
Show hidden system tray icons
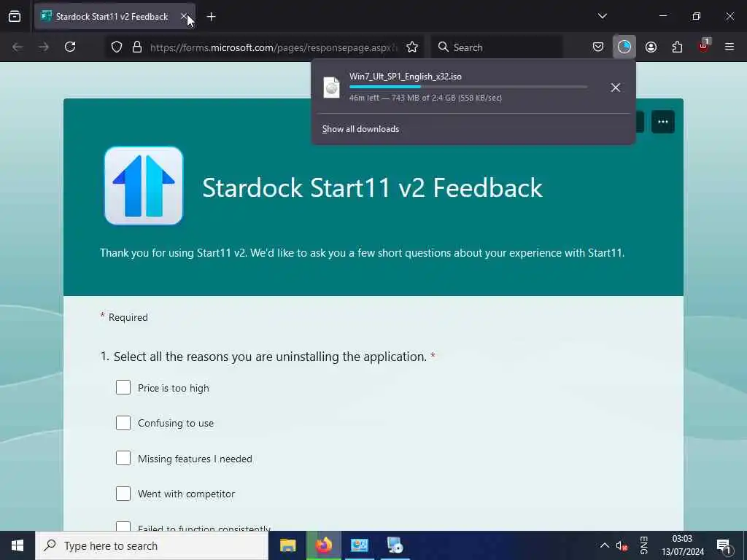coord(604,545)
